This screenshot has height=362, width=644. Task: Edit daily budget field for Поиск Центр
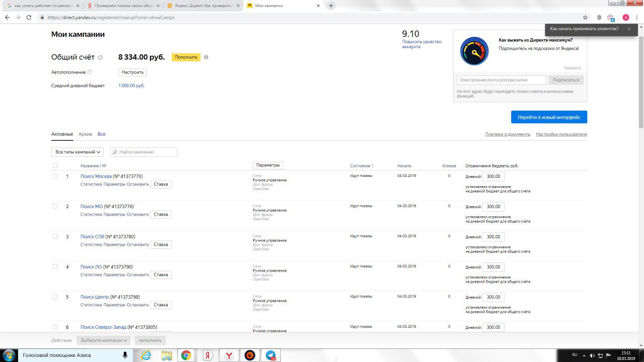click(x=493, y=297)
